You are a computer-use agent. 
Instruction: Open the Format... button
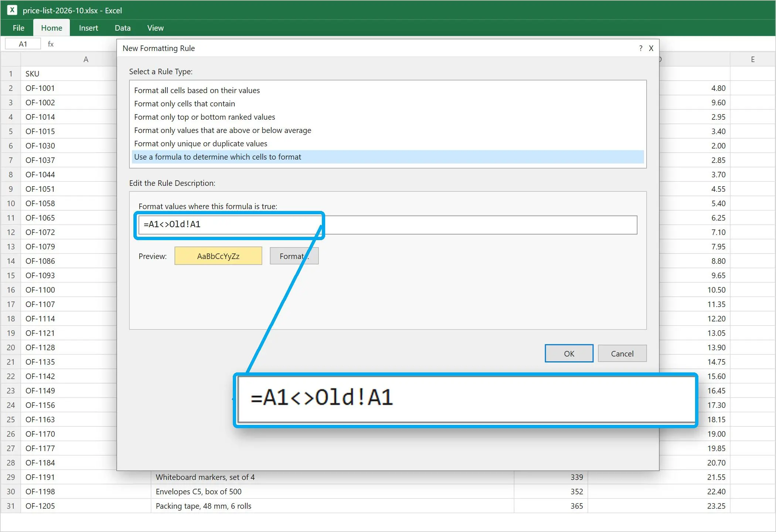point(294,256)
